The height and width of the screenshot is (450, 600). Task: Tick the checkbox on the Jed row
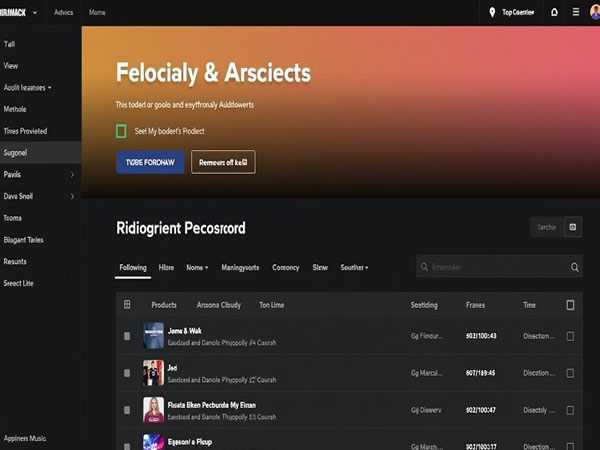(x=570, y=373)
